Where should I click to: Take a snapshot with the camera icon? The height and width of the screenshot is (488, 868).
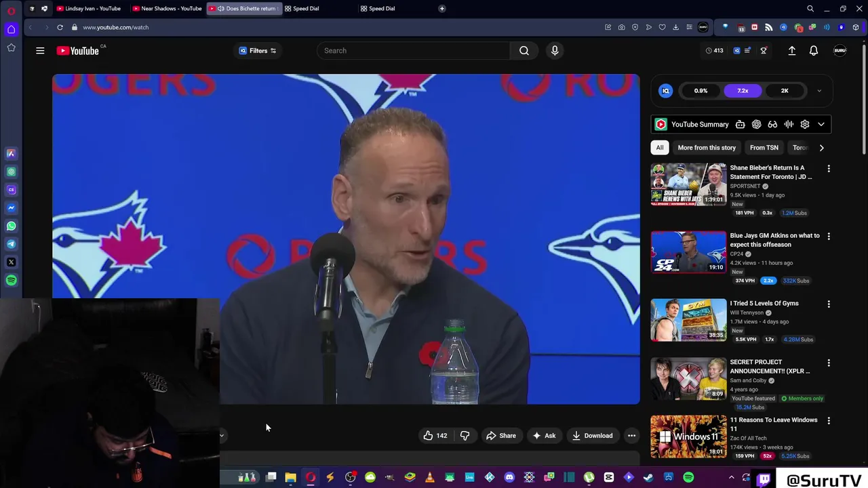click(x=621, y=27)
